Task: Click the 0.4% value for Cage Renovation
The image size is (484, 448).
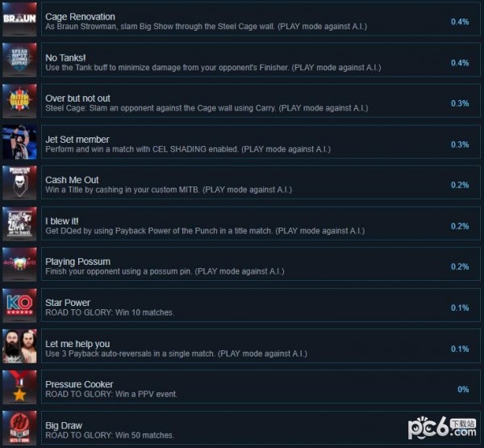Action: [460, 22]
